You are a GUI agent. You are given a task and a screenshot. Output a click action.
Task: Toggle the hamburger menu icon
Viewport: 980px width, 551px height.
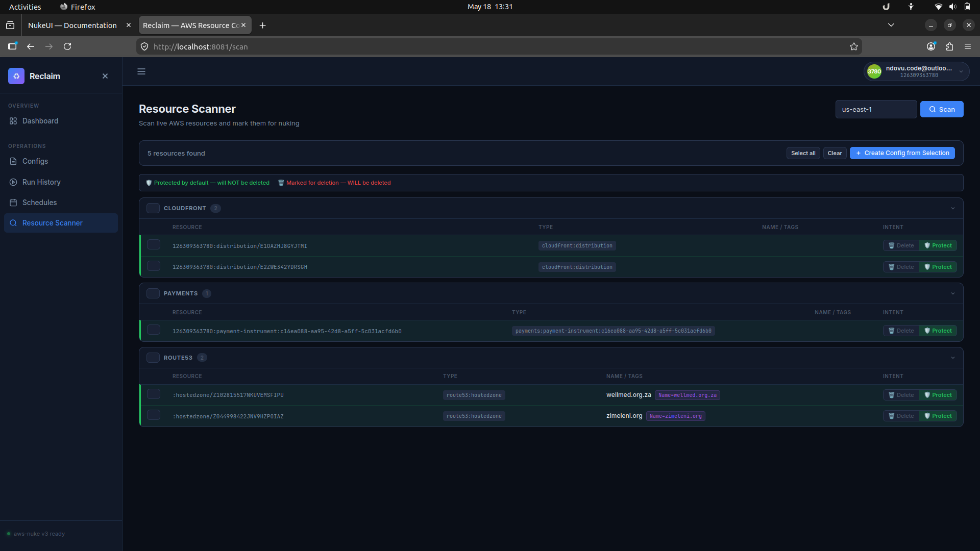(x=141, y=71)
